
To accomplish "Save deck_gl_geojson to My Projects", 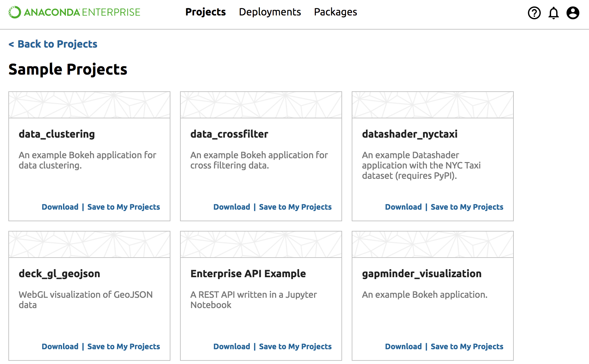I will [x=123, y=346].
